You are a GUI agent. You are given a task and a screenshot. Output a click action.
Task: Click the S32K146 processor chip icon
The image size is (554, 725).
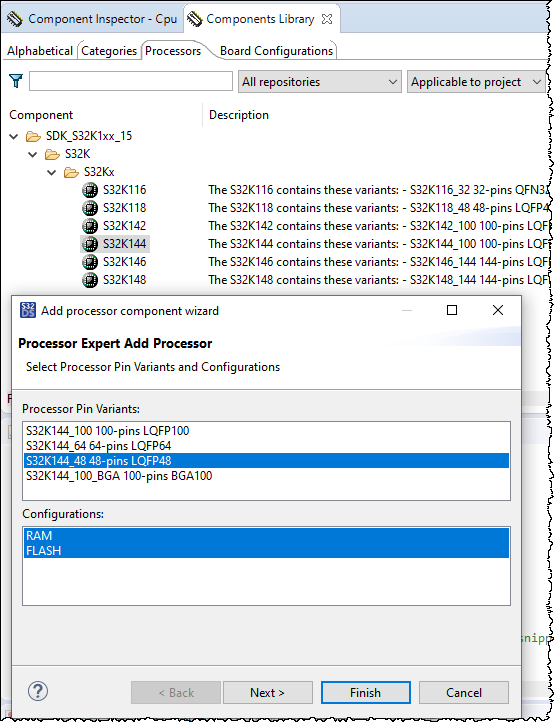click(90, 262)
